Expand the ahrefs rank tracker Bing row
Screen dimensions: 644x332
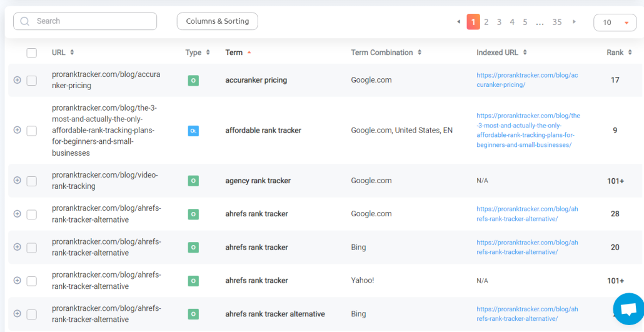pyautogui.click(x=17, y=246)
